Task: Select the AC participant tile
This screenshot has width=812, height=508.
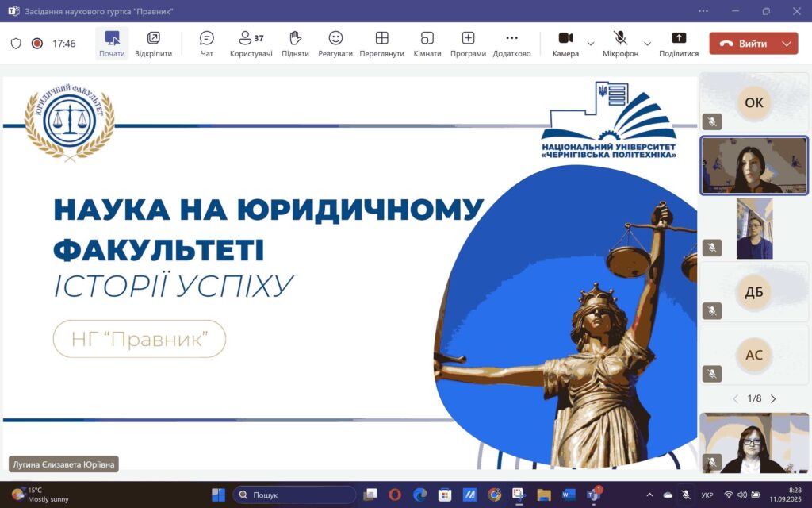Action: pyautogui.click(x=754, y=355)
